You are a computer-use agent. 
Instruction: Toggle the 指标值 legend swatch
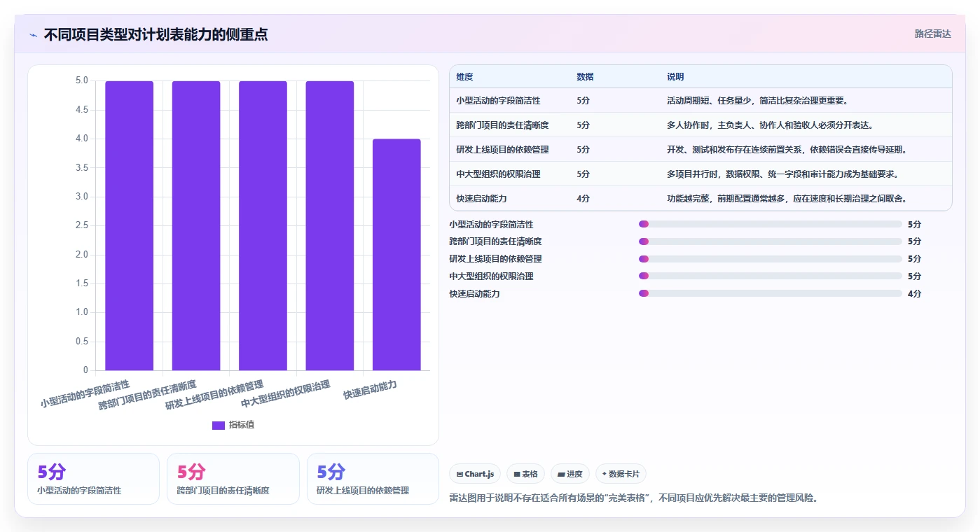click(x=219, y=425)
